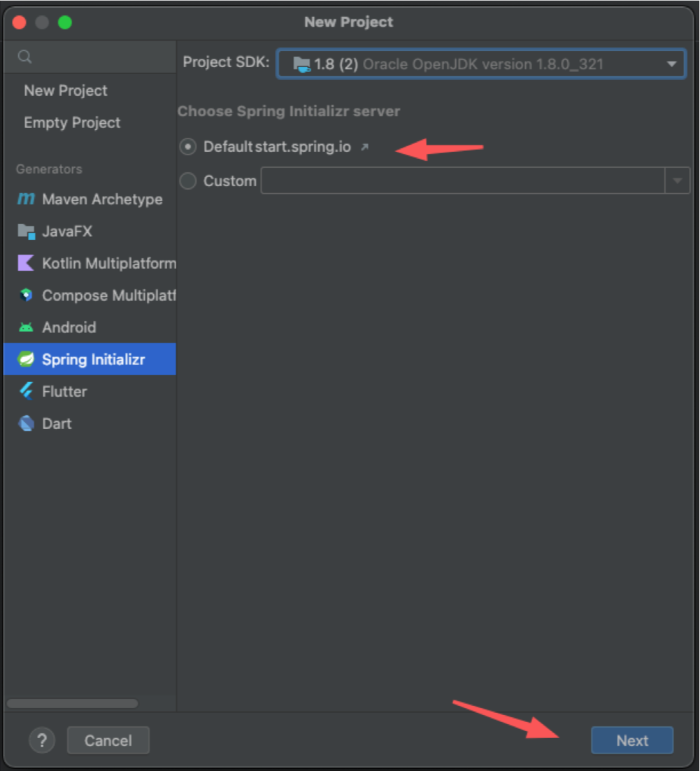
Task: Open the Dart generator icon
Action: tap(25, 423)
